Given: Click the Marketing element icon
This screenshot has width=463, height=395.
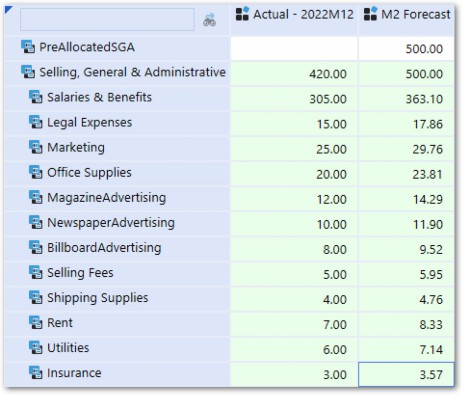Looking at the screenshot, I should pos(35,147).
